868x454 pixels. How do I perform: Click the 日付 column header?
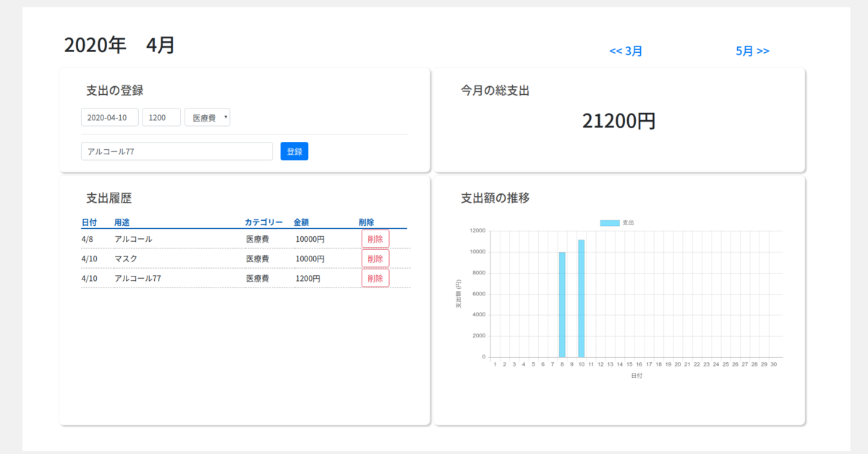point(90,222)
